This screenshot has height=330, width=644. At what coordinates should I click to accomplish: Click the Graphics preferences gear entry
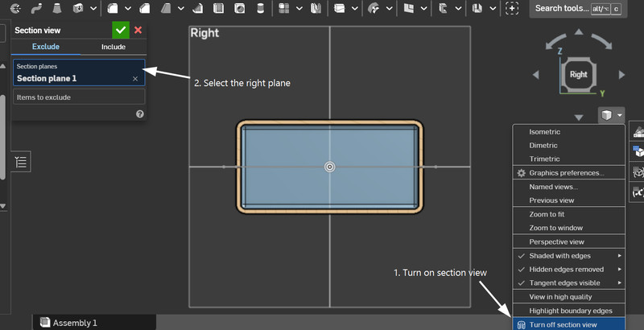coord(566,173)
